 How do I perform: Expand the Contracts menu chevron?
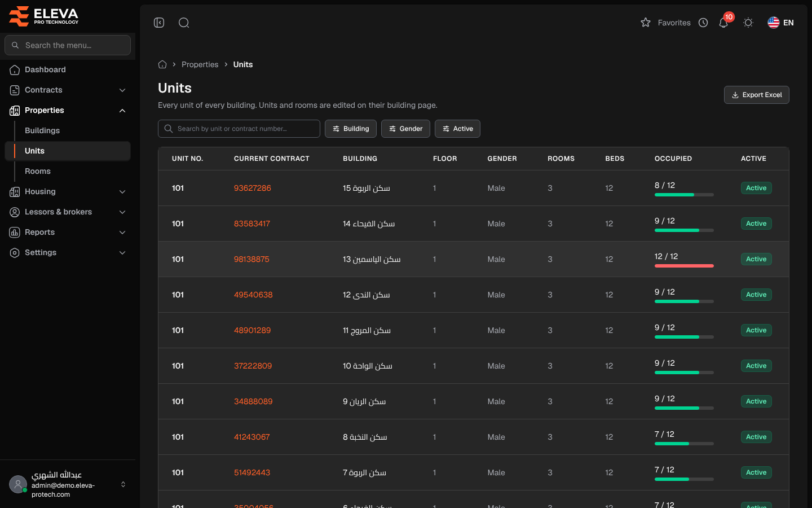point(122,90)
